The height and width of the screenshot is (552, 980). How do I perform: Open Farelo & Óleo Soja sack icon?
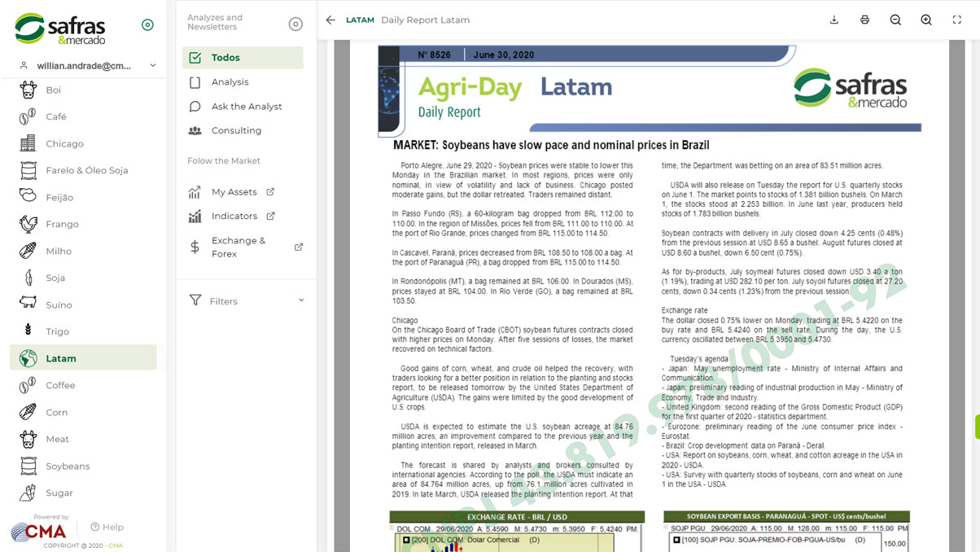click(x=28, y=170)
